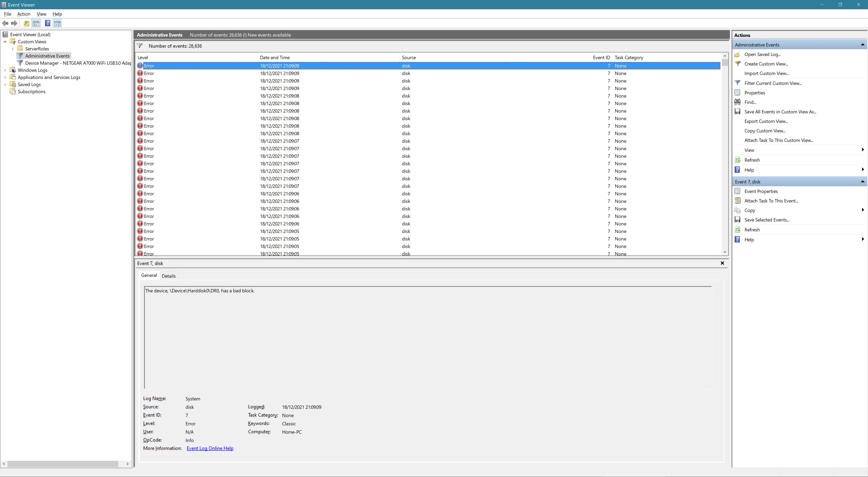Open the Copy submenu arrow in Actions
The height and width of the screenshot is (477, 868).
pos(863,210)
